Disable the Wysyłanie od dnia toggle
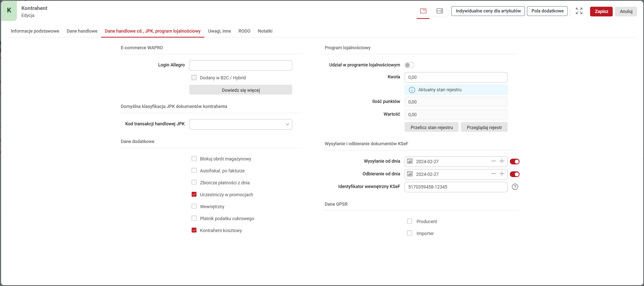This screenshot has height=286, width=644. click(x=514, y=162)
